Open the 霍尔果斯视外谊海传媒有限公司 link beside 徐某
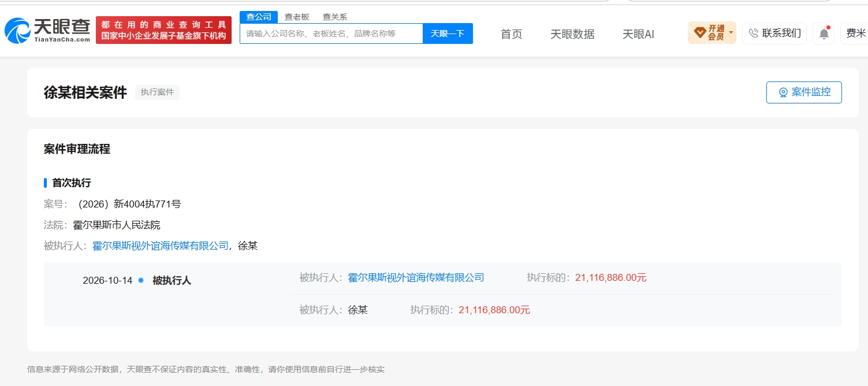The image size is (868, 386). click(x=161, y=246)
